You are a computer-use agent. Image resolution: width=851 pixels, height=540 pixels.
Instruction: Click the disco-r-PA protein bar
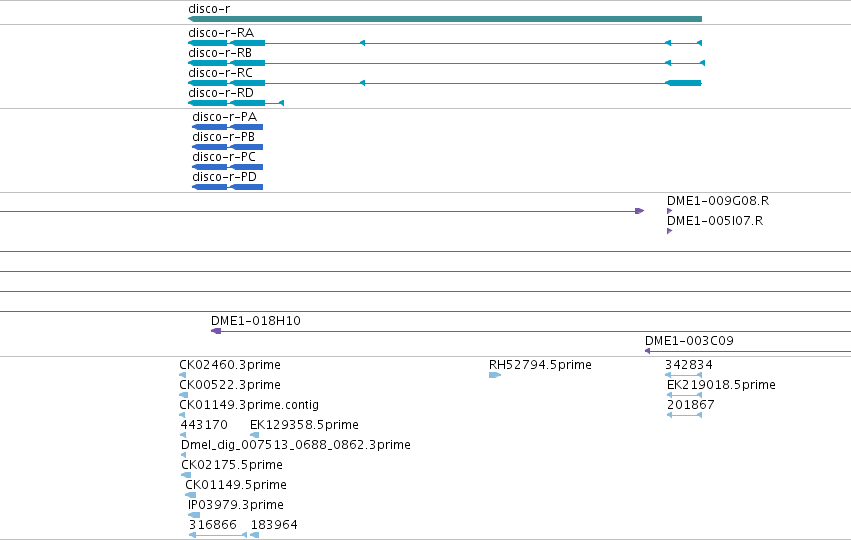point(227,127)
